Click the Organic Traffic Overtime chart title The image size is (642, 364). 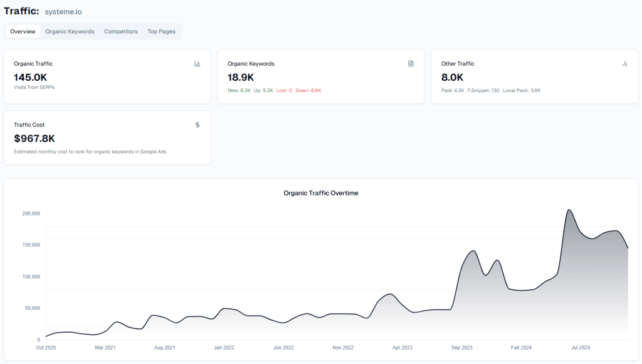321,193
